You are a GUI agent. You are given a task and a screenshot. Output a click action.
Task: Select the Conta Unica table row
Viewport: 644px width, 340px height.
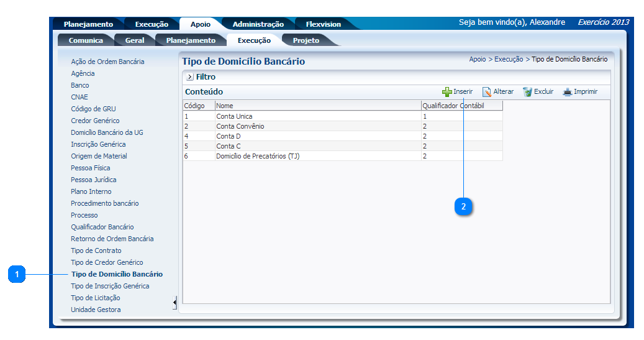(x=234, y=116)
